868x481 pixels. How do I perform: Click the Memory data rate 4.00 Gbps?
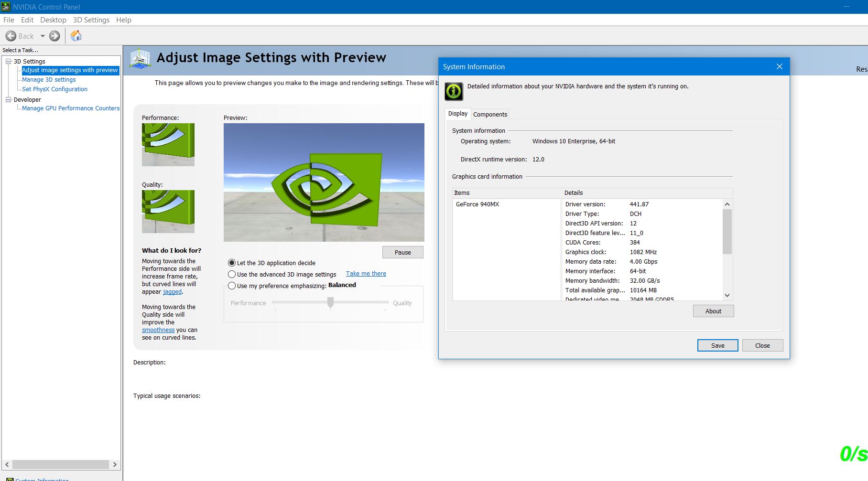click(x=643, y=262)
